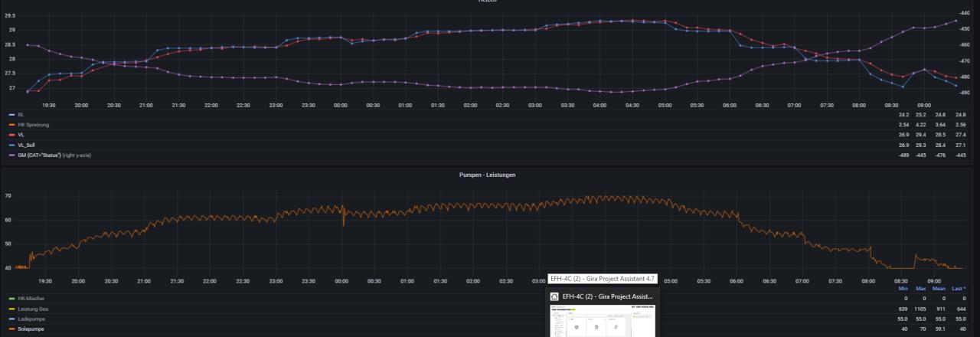Toggle the Leistung Ges. legend series
This screenshot has width=980, height=337.
point(33,308)
